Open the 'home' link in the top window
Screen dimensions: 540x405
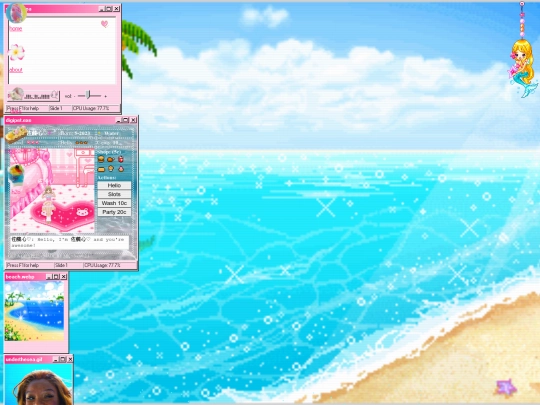click(15, 29)
